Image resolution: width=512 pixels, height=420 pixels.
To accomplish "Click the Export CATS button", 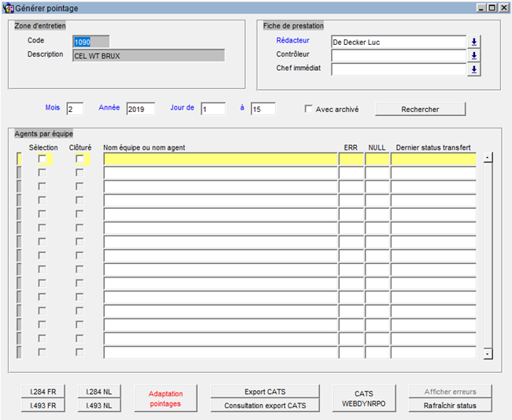I will (x=265, y=392).
